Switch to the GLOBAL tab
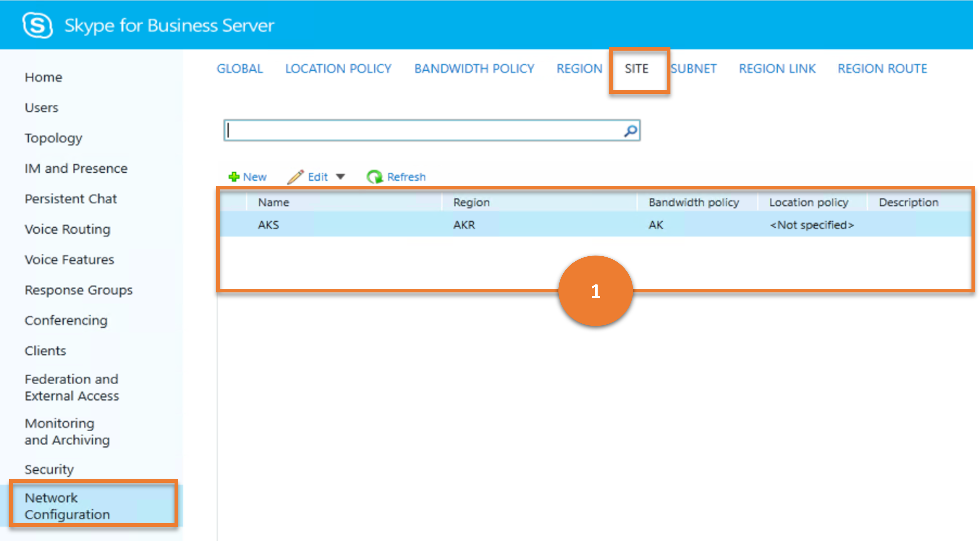This screenshot has height=541, width=980. (x=240, y=68)
